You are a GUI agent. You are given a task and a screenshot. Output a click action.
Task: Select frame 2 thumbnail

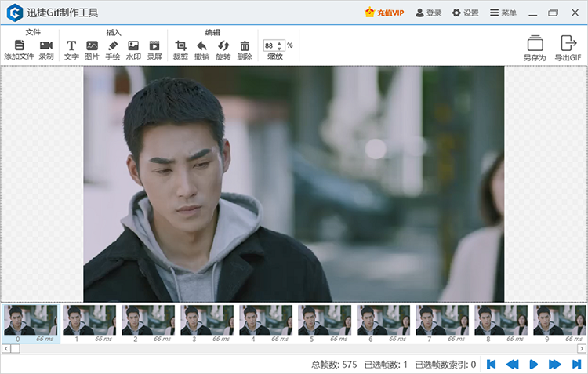coord(148,320)
